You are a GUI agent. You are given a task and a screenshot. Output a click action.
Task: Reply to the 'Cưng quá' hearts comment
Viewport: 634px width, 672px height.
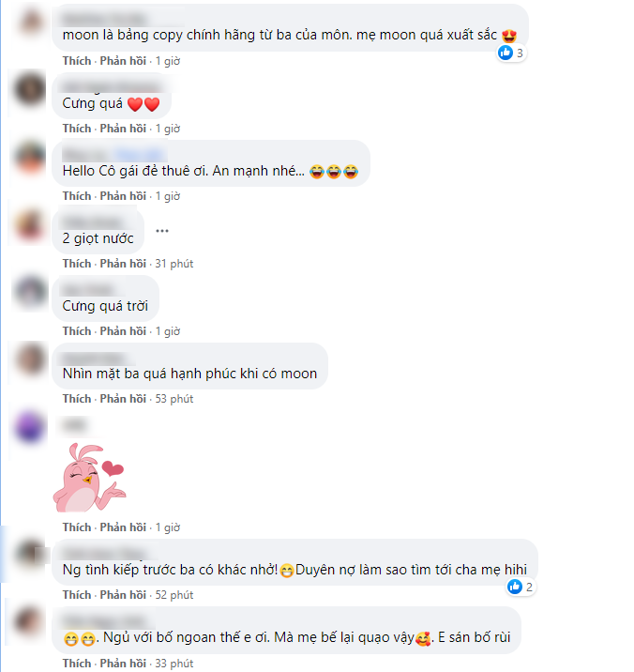[x=123, y=129]
